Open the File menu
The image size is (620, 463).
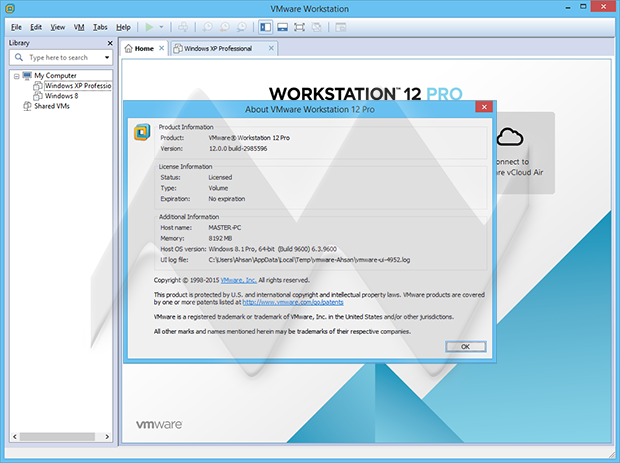[x=16, y=27]
